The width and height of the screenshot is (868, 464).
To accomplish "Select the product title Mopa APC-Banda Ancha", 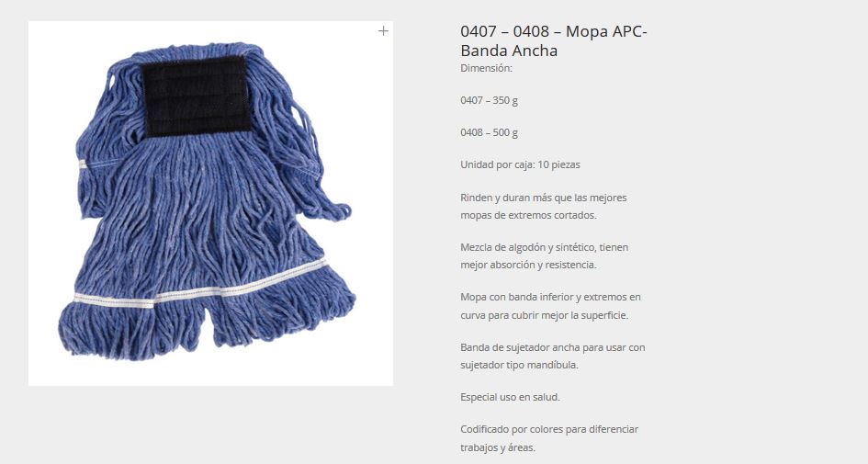I will pyautogui.click(x=554, y=41).
